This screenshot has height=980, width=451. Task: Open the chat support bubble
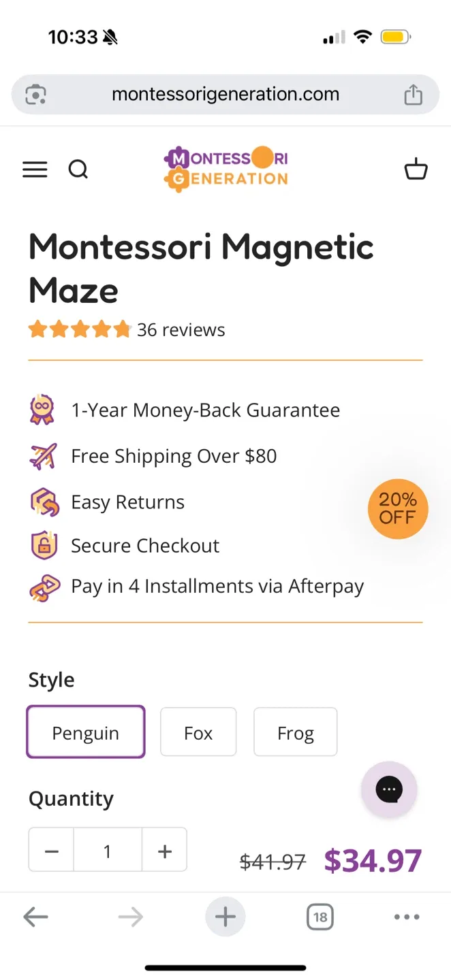389,789
